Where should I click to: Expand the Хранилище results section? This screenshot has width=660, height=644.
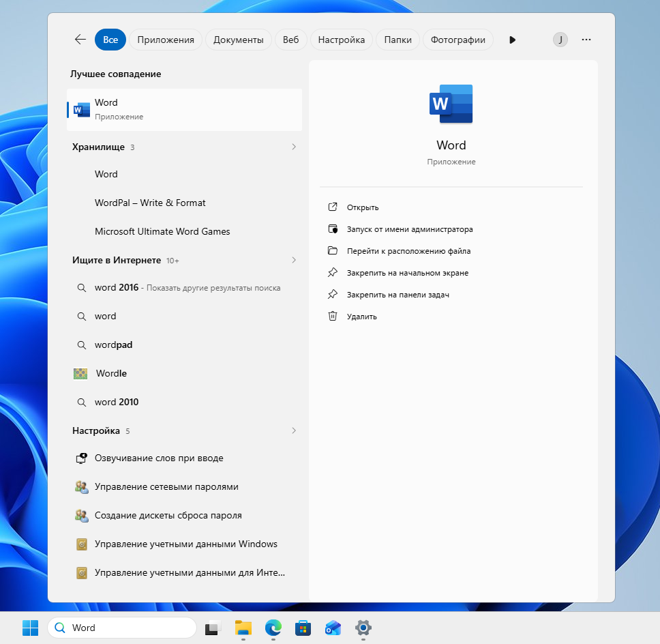294,147
